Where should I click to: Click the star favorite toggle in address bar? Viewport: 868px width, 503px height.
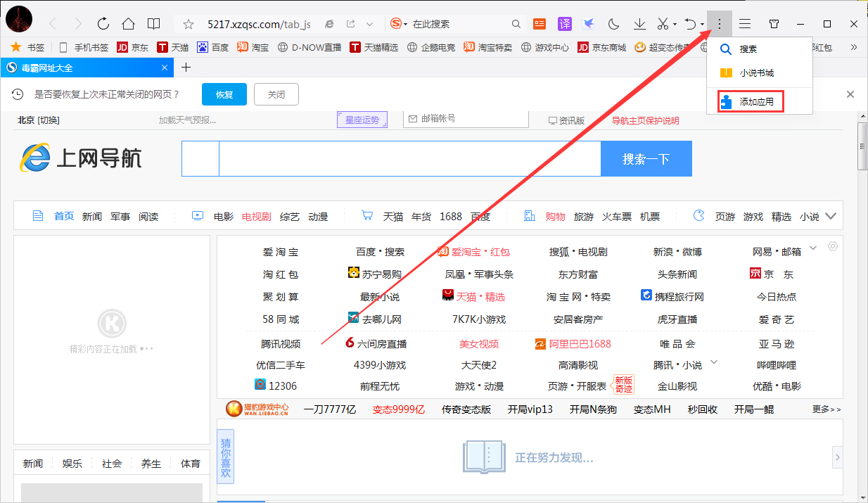click(x=187, y=23)
